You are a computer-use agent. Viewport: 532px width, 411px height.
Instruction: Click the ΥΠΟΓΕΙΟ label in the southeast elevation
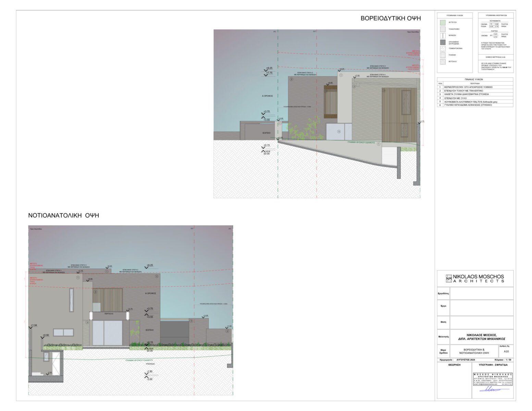click(x=150, y=364)
